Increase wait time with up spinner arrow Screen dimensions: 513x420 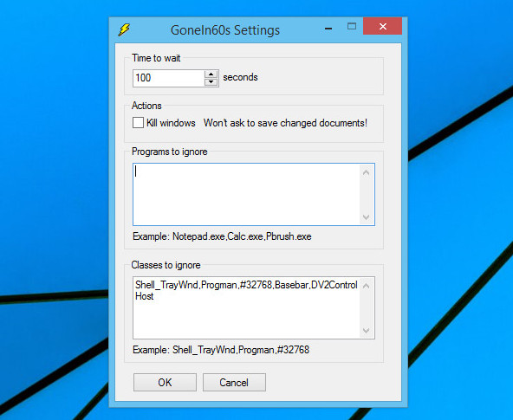coord(211,74)
